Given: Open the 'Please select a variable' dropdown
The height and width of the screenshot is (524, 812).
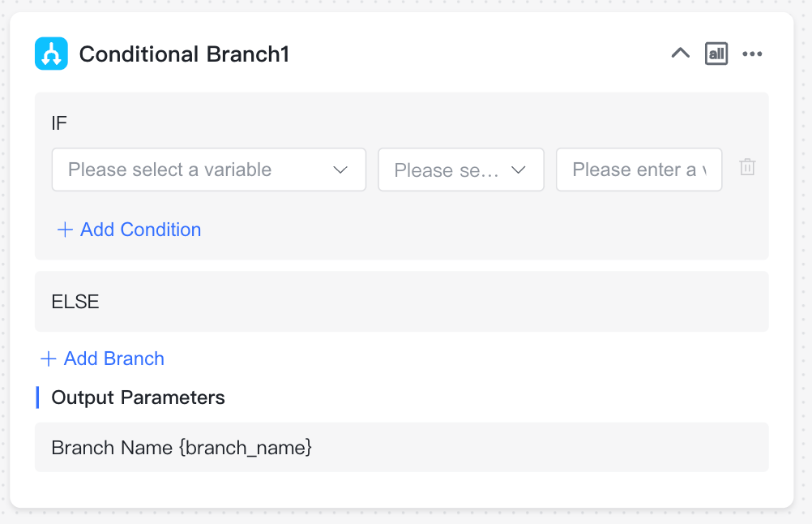Looking at the screenshot, I should coord(209,170).
